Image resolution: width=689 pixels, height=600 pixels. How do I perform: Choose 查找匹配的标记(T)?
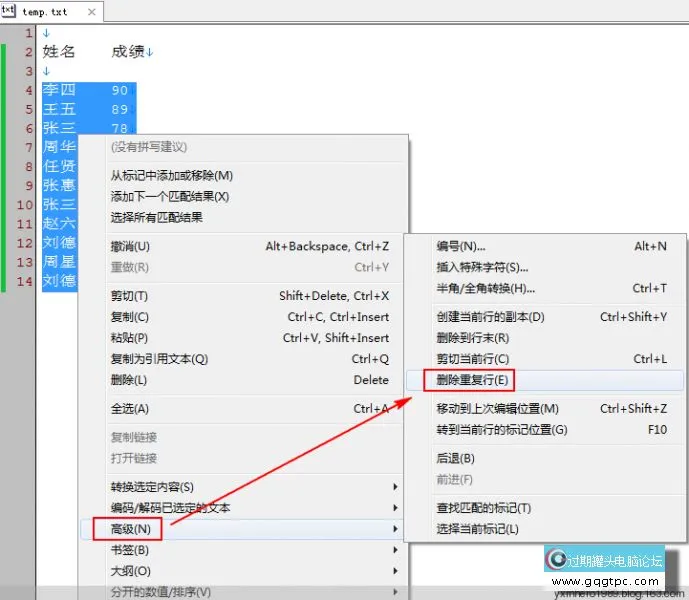point(545,508)
